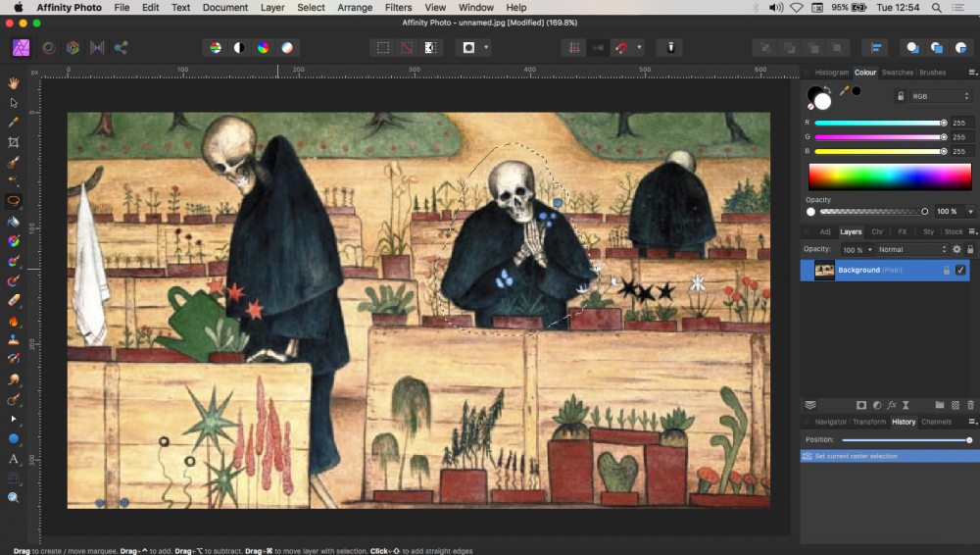Select the Freehand Selection lasso tool
This screenshot has height=555, width=980.
point(14,200)
